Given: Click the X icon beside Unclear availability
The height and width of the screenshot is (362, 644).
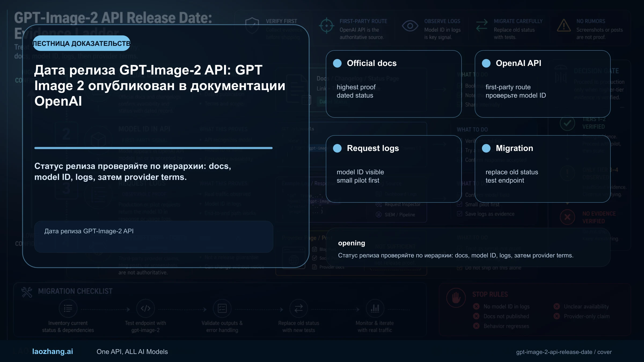Looking at the screenshot, I should (557, 306).
